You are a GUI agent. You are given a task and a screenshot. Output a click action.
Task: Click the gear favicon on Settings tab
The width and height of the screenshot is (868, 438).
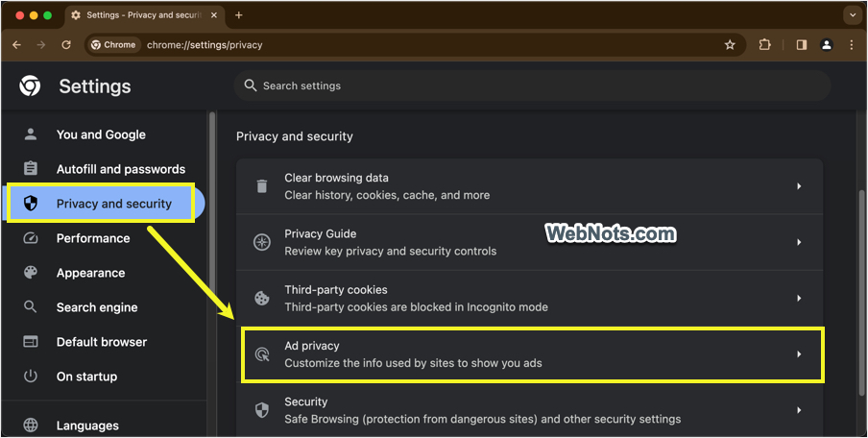[76, 15]
